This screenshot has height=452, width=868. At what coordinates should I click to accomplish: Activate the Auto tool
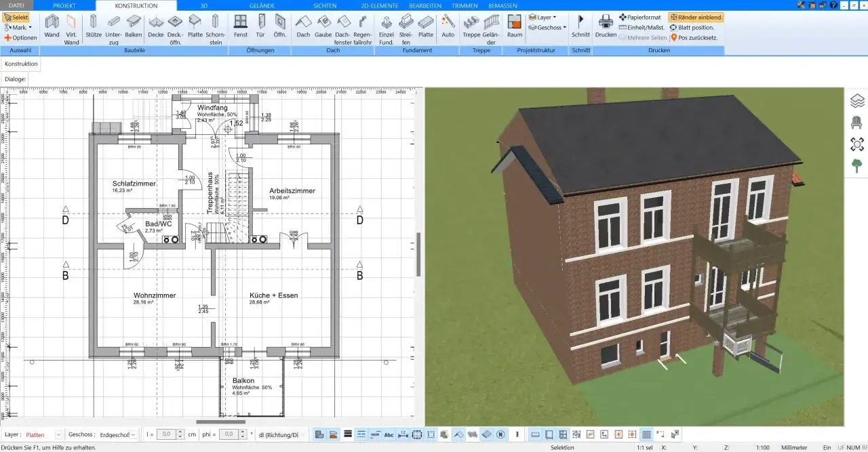click(x=448, y=26)
